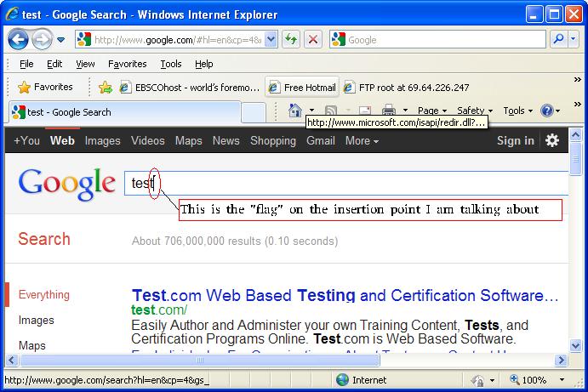Click the red Stop loading icon
The width and height of the screenshot is (588, 392).
pos(312,39)
